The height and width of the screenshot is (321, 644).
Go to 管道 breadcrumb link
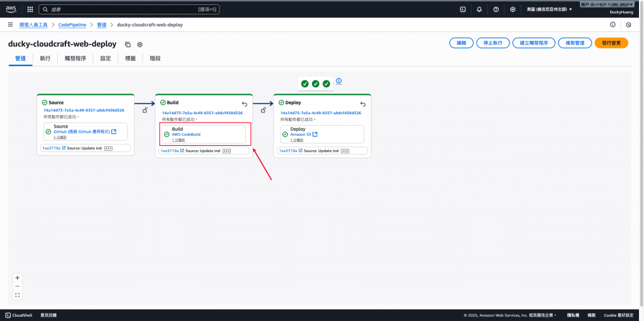(101, 24)
